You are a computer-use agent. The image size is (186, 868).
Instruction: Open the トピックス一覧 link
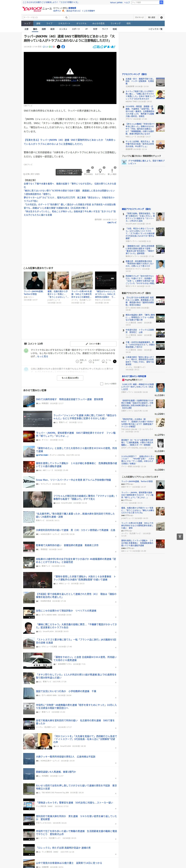click(155, 29)
